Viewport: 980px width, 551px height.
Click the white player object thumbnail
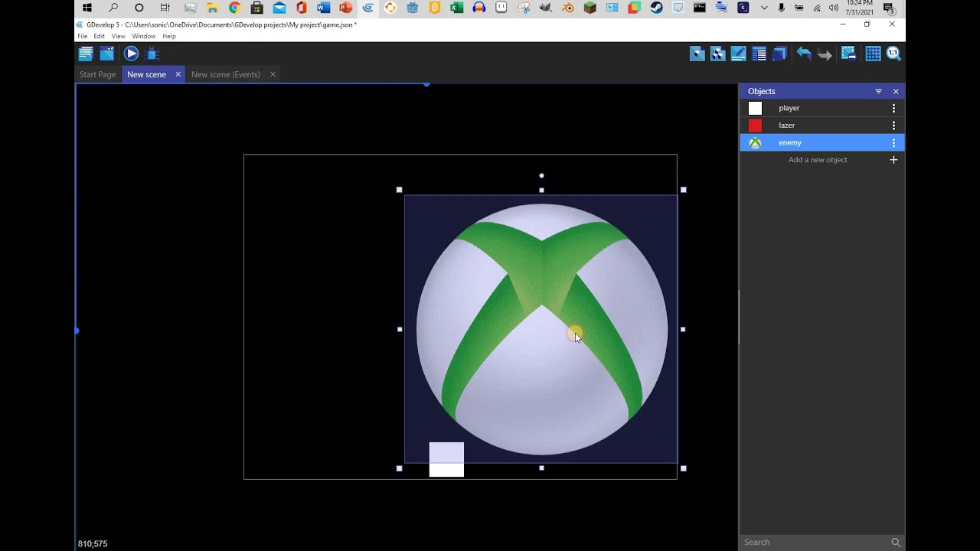[755, 109]
